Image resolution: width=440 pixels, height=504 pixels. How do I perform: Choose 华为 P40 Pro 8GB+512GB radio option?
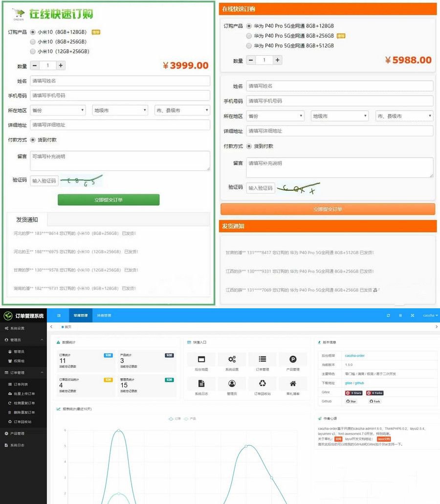pyautogui.click(x=249, y=46)
